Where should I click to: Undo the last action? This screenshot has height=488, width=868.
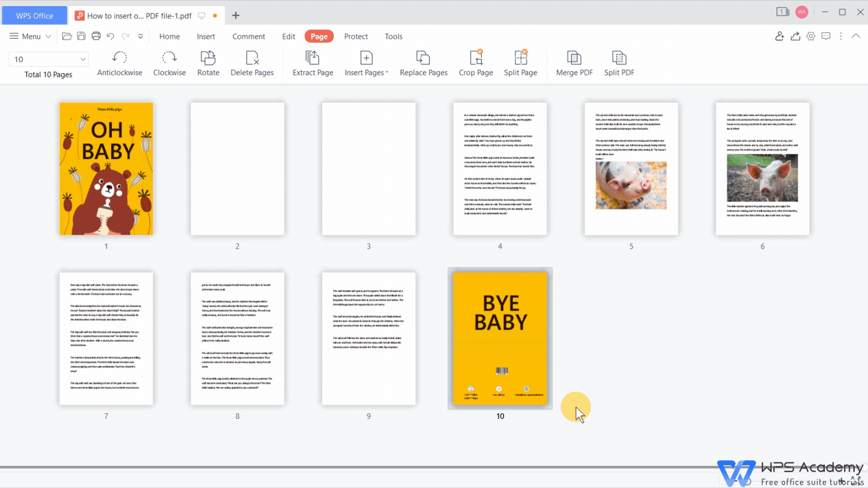pyautogui.click(x=110, y=36)
